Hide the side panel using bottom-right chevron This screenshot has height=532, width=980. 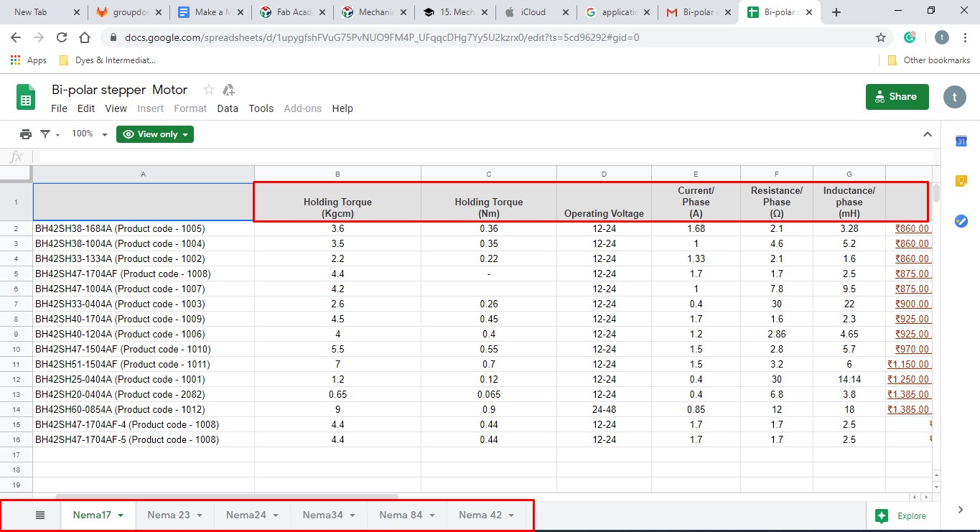[961, 510]
